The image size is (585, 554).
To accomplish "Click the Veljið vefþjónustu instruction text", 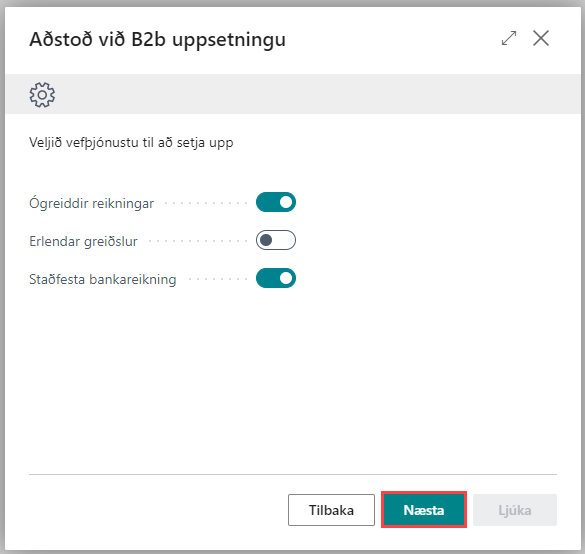I will point(131,143).
